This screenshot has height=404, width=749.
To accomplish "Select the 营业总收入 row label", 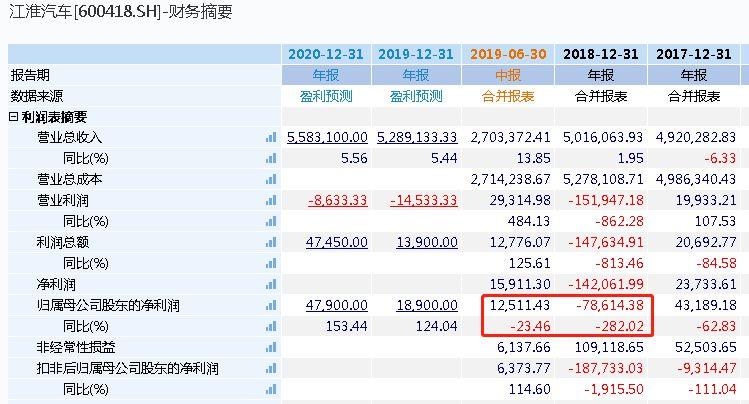I will (69, 138).
